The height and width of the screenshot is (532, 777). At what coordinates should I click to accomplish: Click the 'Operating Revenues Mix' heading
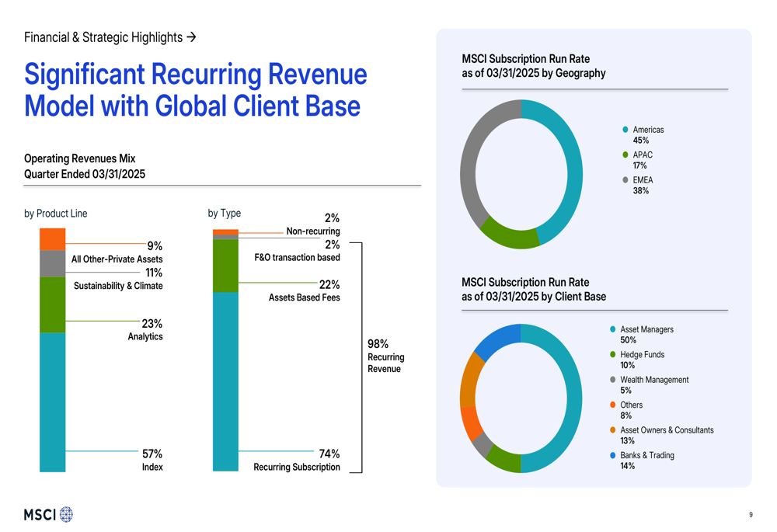pos(80,158)
